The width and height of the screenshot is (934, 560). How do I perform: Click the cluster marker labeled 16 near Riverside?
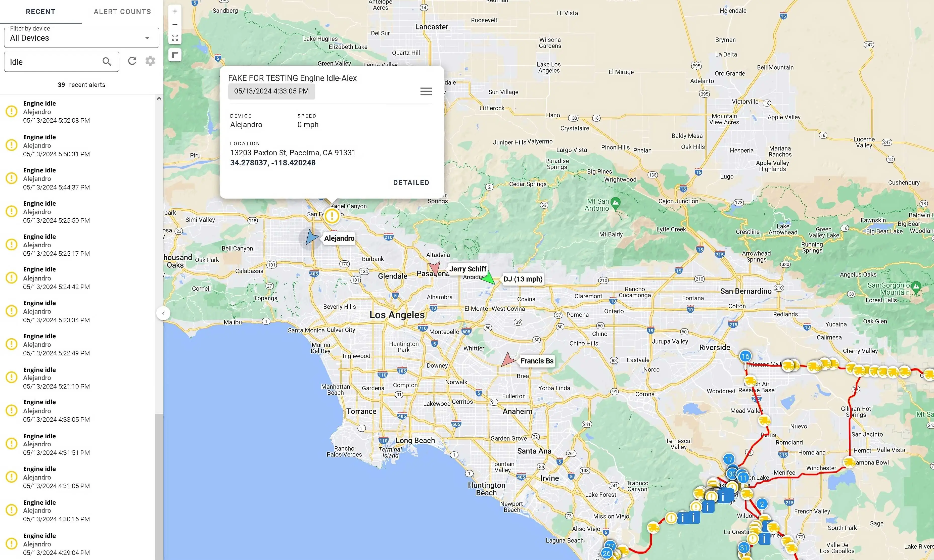tap(745, 356)
